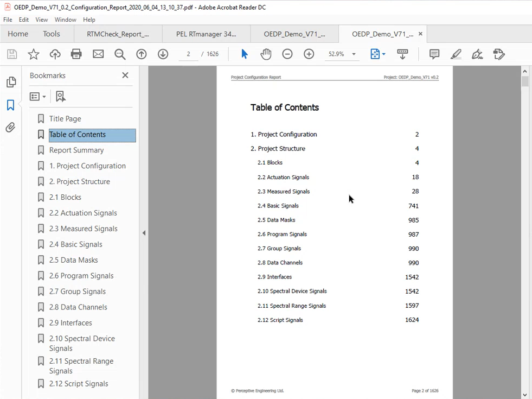Viewport: 532px width, 399px height.
Task: Add a sticky note comment
Action: (434, 54)
